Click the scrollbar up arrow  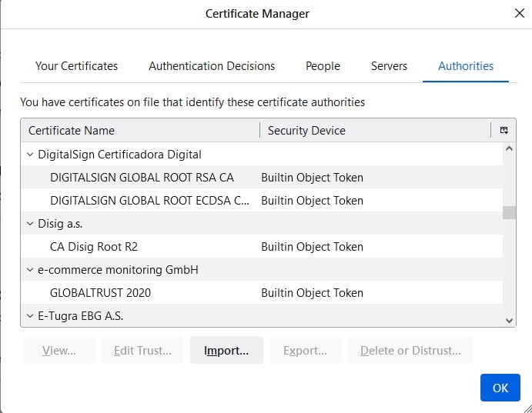coord(509,148)
